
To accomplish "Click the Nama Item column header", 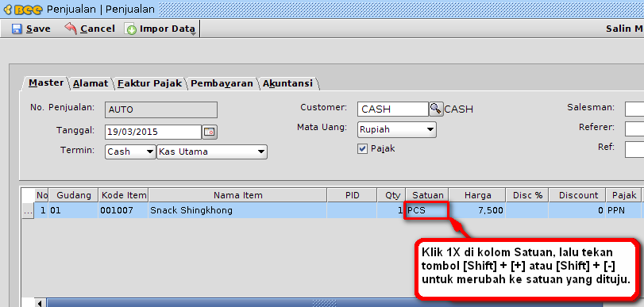I will tap(237, 195).
